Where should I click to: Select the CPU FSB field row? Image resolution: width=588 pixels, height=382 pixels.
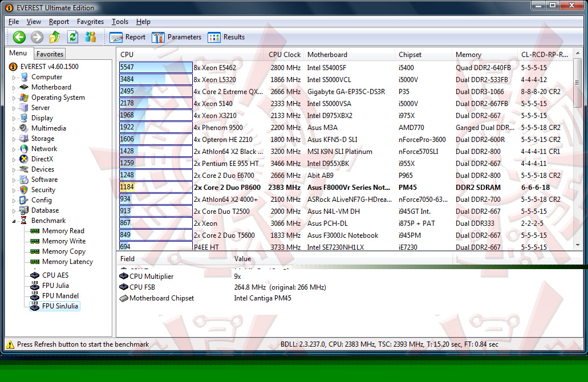click(222, 287)
